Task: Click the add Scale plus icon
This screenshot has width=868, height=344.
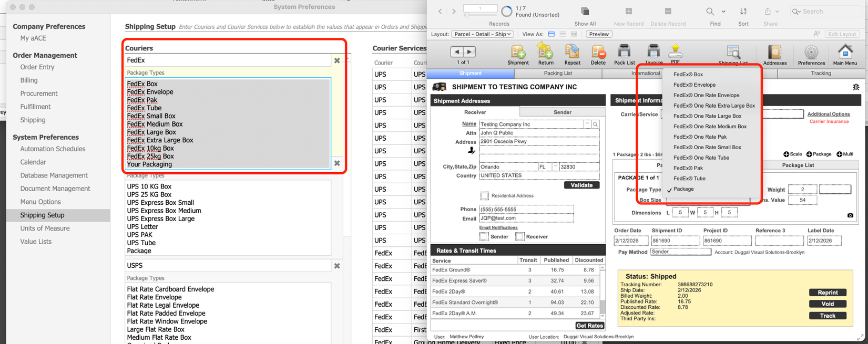Action: (786, 154)
